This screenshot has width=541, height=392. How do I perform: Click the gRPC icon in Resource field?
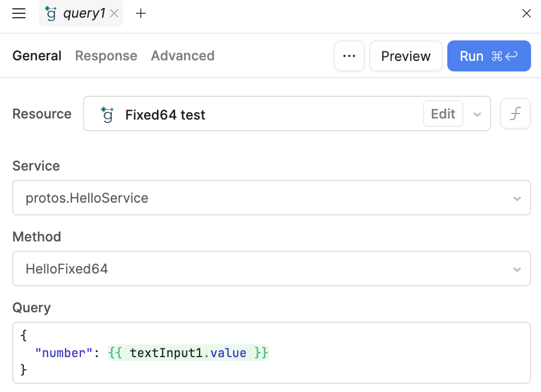[x=107, y=115]
